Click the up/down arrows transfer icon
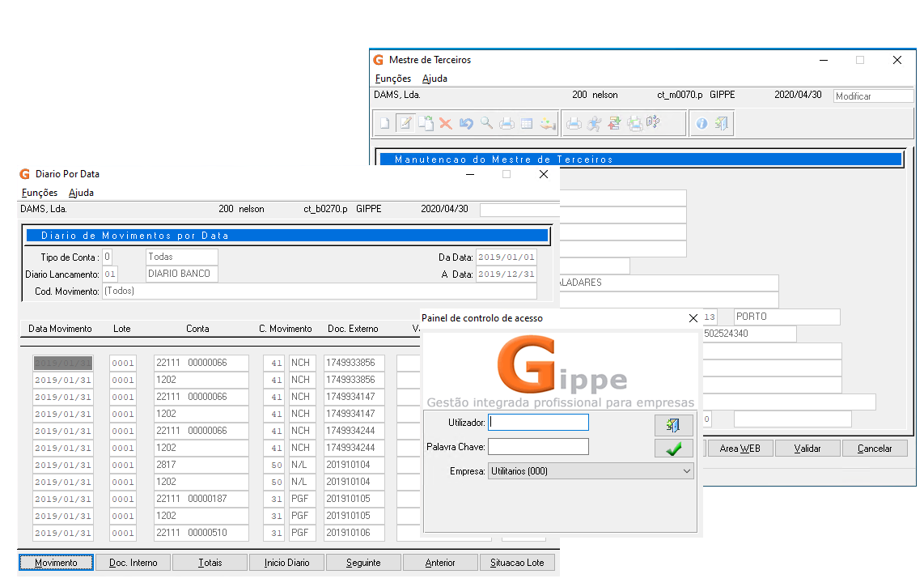 (615, 123)
